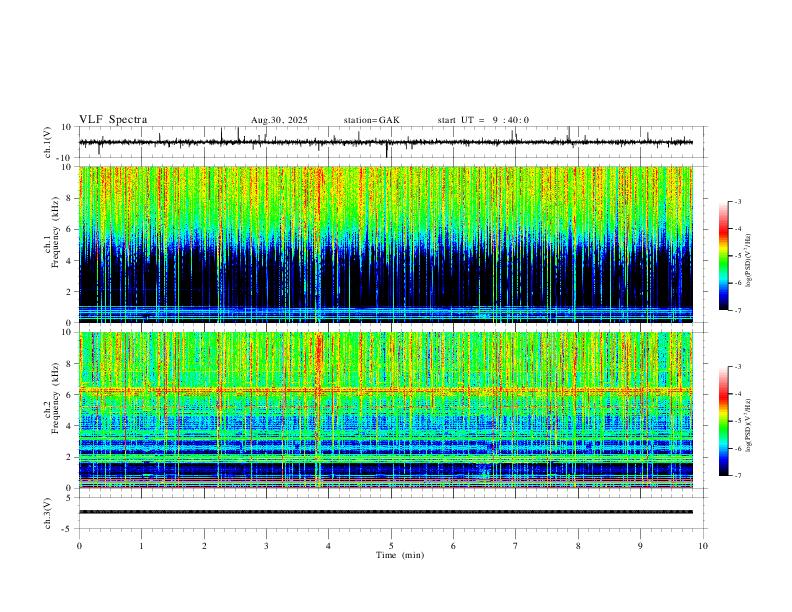Click the "-3" value on ch.2 colorbar
792x612 pixels.
[x=738, y=367]
